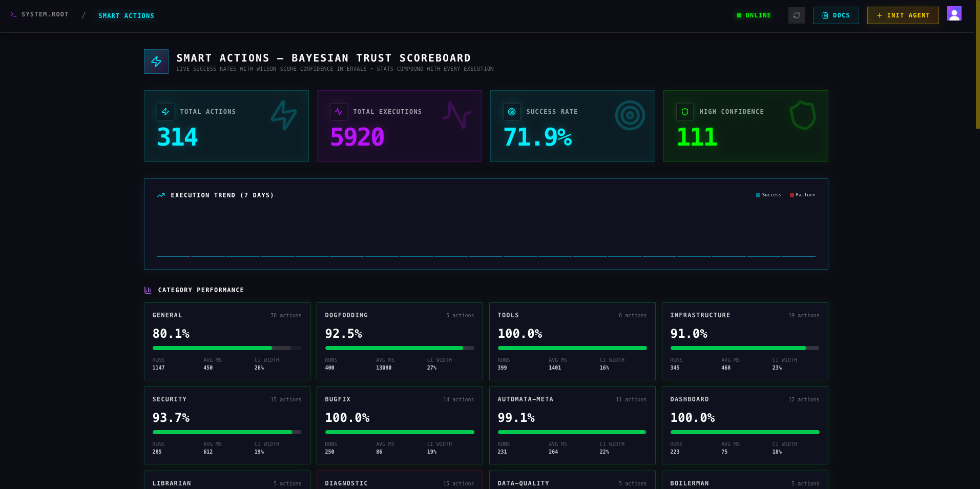Viewport: 980px width, 489px height.
Task: Click the DIAGNOSTIC category title
Action: pos(346,483)
